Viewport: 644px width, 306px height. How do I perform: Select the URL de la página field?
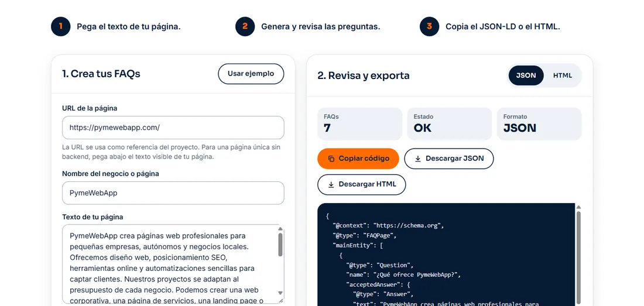pyautogui.click(x=173, y=128)
